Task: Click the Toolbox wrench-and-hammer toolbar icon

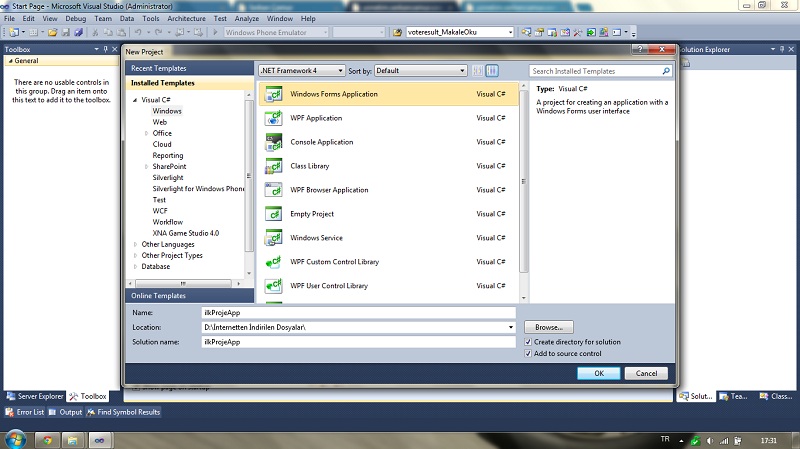Action: pyautogui.click(x=578, y=32)
